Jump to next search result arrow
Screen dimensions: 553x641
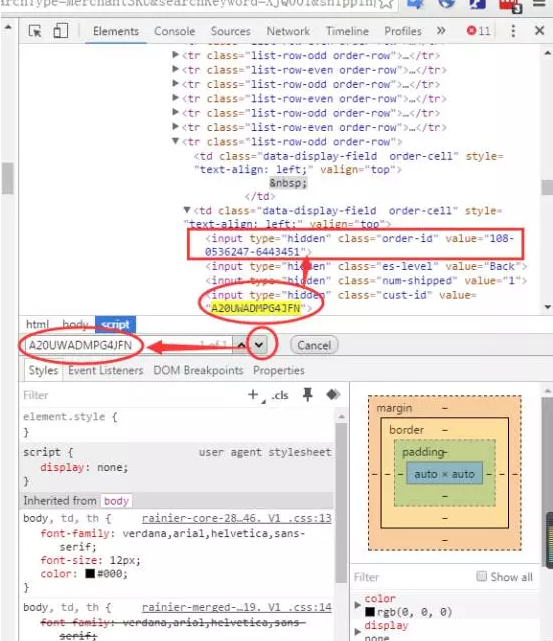[259, 345]
